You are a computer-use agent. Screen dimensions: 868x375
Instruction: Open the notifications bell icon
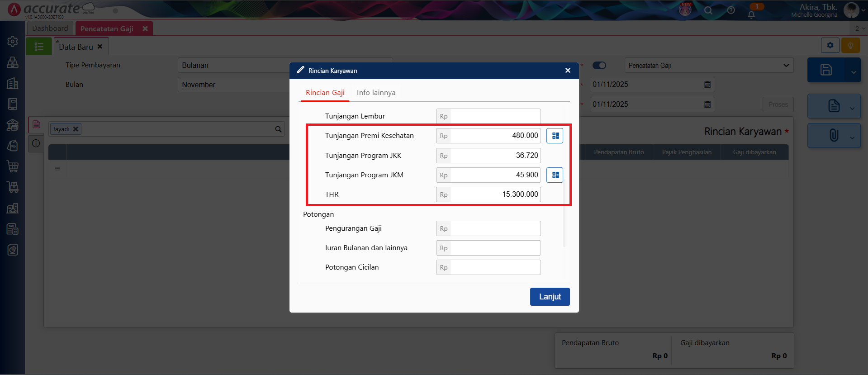click(x=751, y=14)
